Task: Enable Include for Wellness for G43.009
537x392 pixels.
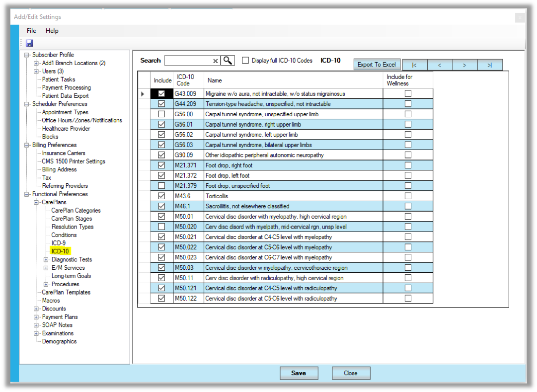Action: click(408, 93)
